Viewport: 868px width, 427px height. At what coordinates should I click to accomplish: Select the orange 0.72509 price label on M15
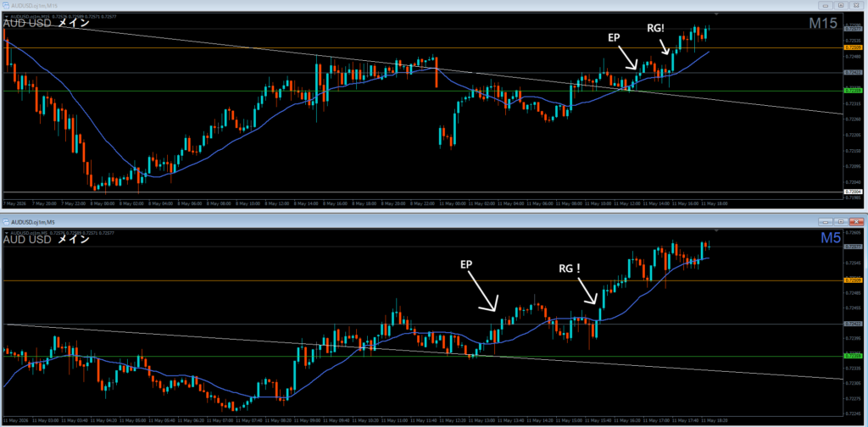(x=854, y=48)
